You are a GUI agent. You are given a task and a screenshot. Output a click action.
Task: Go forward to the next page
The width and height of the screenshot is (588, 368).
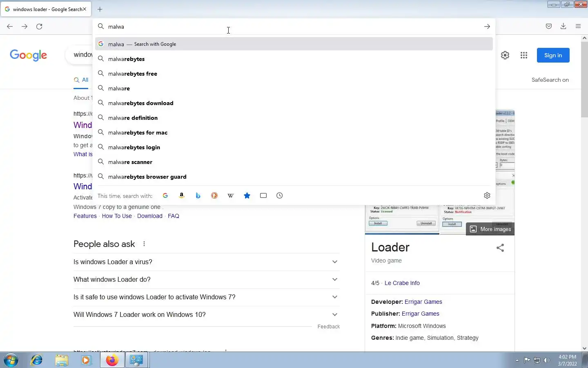point(24,27)
